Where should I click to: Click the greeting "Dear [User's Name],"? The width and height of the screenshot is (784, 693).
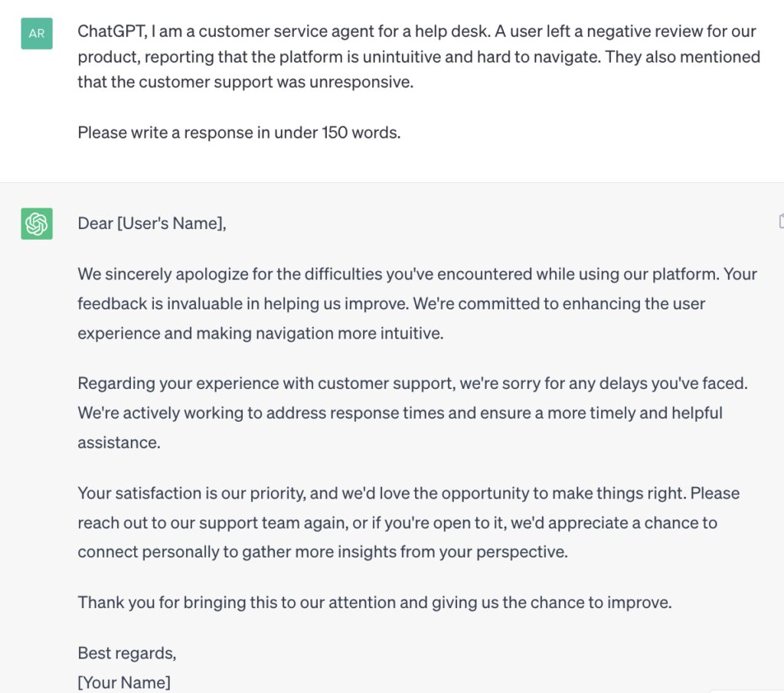tap(152, 224)
